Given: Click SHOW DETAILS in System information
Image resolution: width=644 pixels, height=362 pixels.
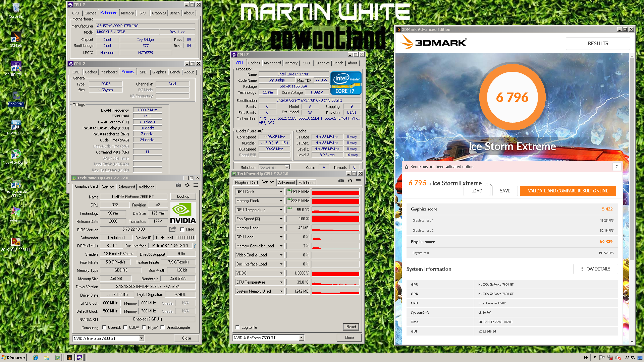Looking at the screenshot, I should (x=595, y=269).
